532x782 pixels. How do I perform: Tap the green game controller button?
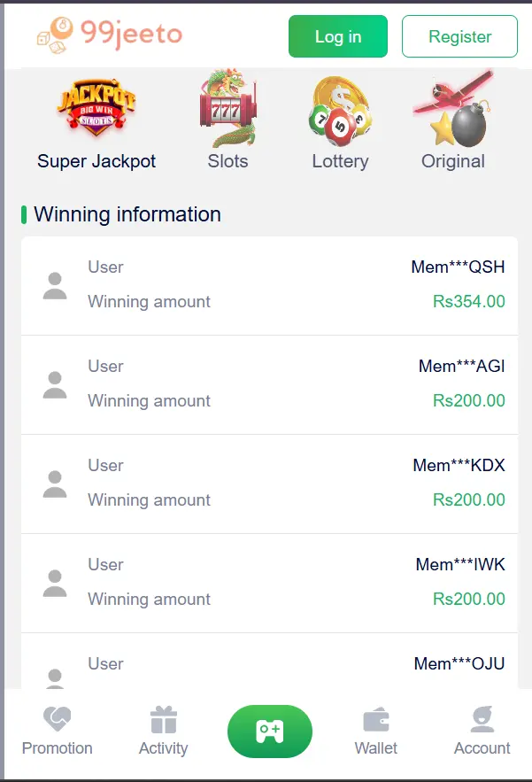click(x=270, y=732)
